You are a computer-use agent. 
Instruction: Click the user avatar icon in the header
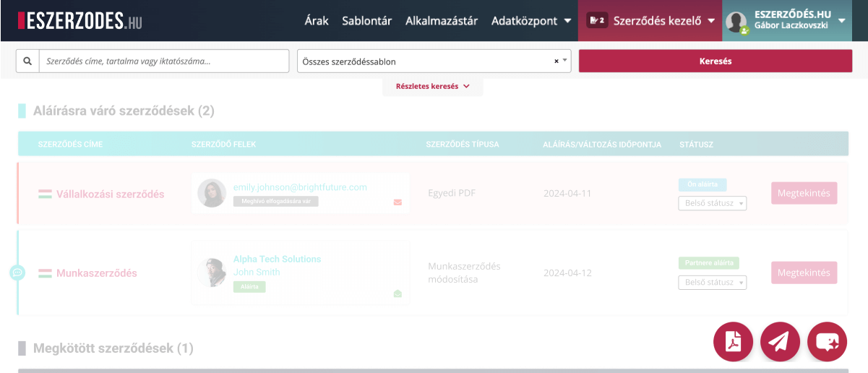pyautogui.click(x=736, y=22)
